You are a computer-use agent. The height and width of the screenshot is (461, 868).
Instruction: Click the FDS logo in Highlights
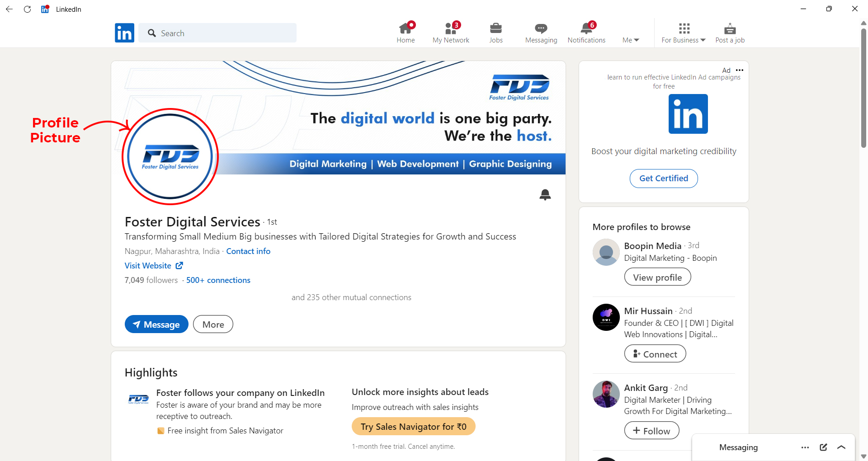click(138, 399)
